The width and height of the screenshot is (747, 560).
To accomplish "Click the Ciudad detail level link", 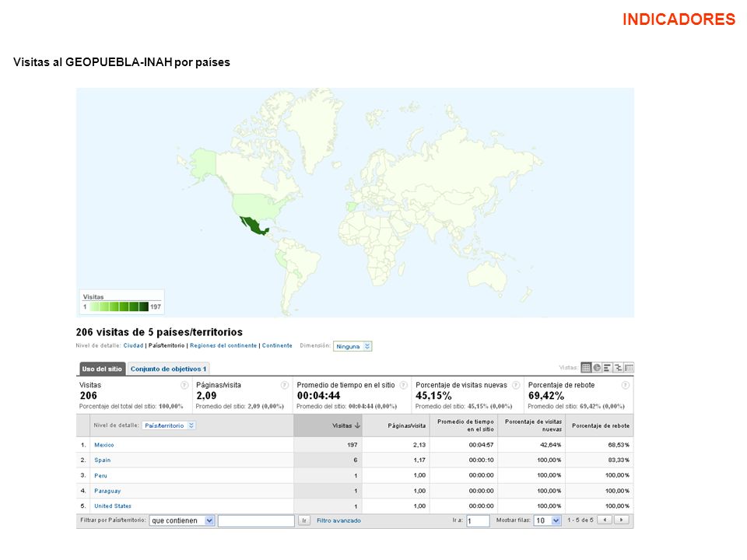I will 133,345.
